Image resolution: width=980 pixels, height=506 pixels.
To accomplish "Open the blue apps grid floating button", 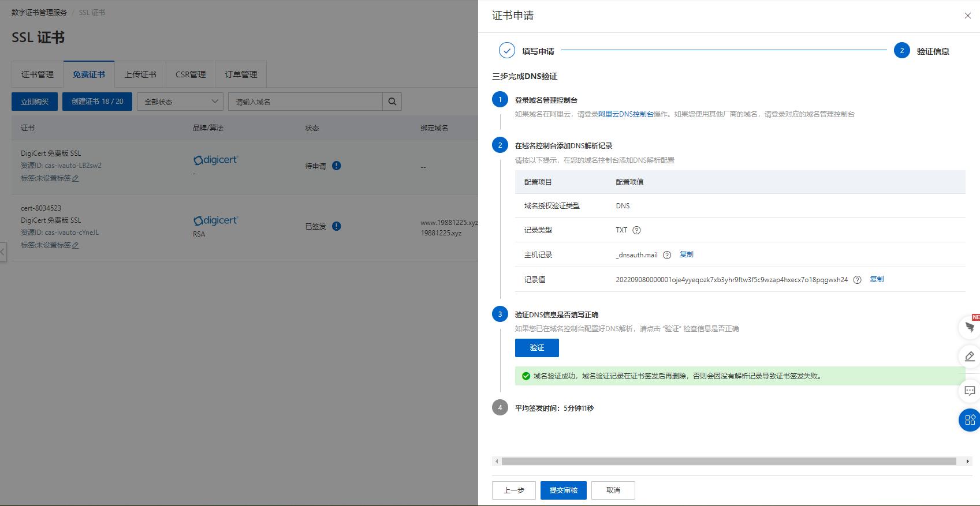I will 970,420.
